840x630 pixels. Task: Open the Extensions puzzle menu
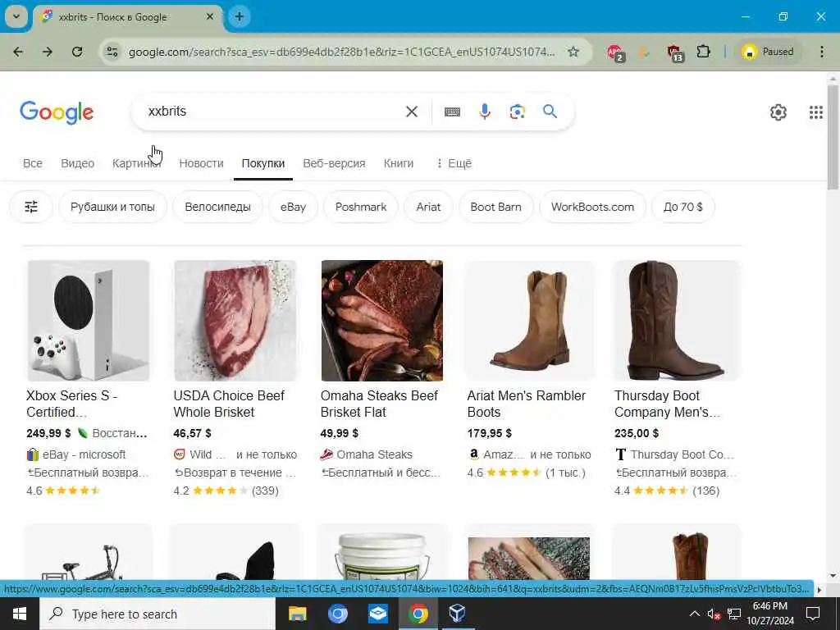[703, 52]
